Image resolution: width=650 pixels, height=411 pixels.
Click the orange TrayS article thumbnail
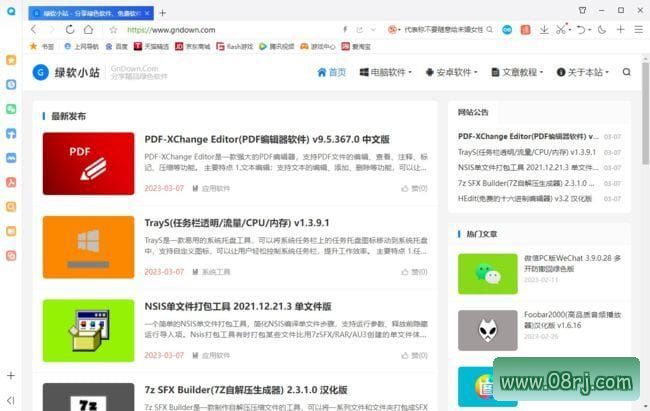88,247
